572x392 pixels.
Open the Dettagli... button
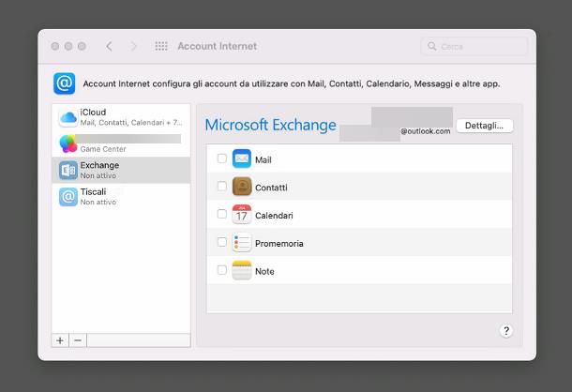click(485, 126)
